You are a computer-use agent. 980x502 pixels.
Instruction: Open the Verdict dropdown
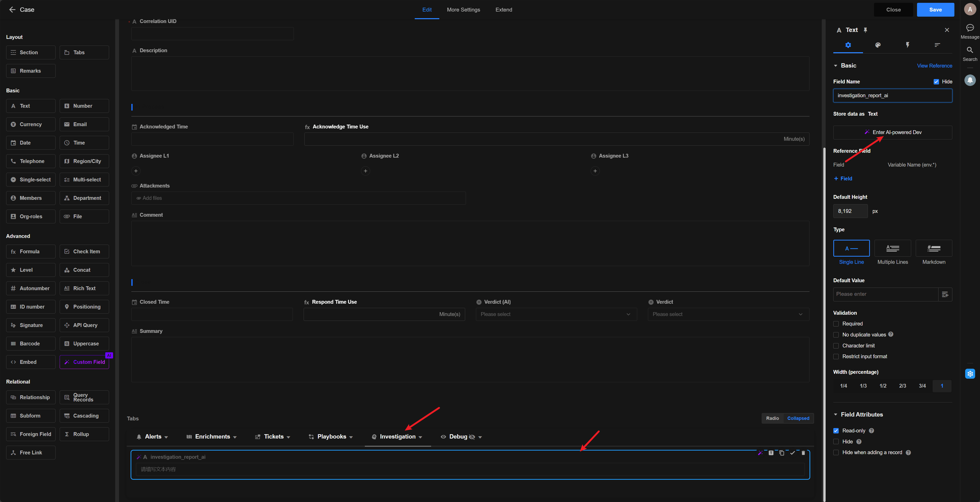coord(728,314)
